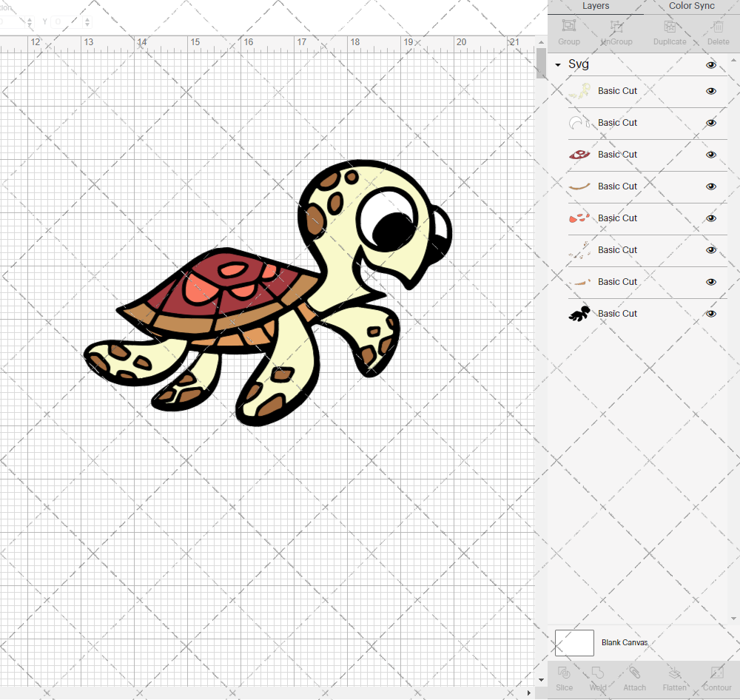Click the UnGroup button
This screenshot has width=740, height=700.
616,32
